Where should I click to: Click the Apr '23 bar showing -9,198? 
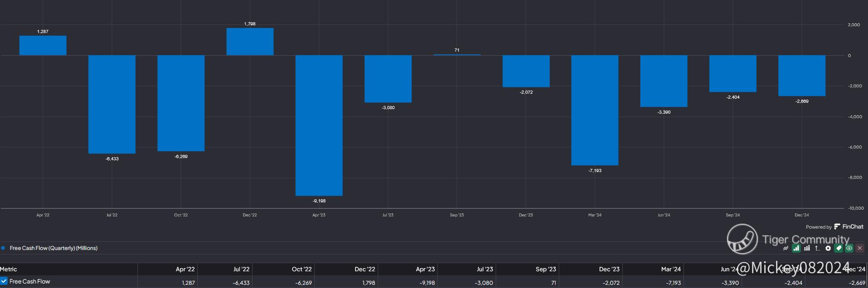[x=319, y=125]
